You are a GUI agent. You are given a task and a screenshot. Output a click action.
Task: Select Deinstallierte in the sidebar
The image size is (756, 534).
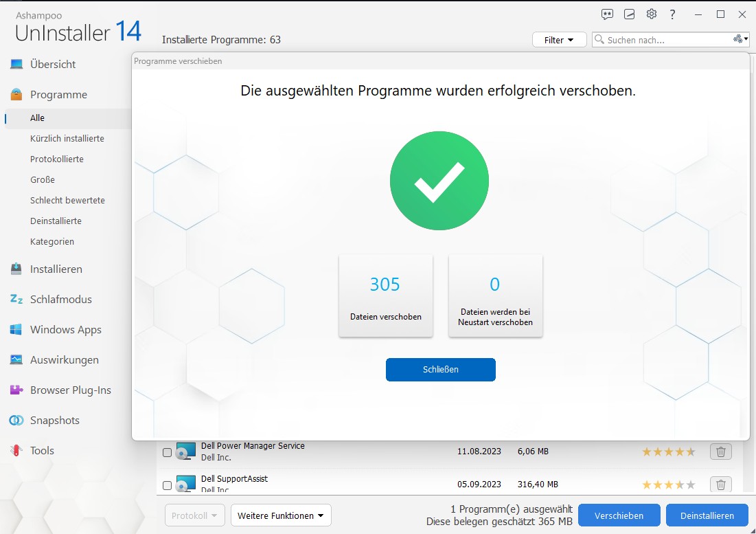click(x=56, y=221)
